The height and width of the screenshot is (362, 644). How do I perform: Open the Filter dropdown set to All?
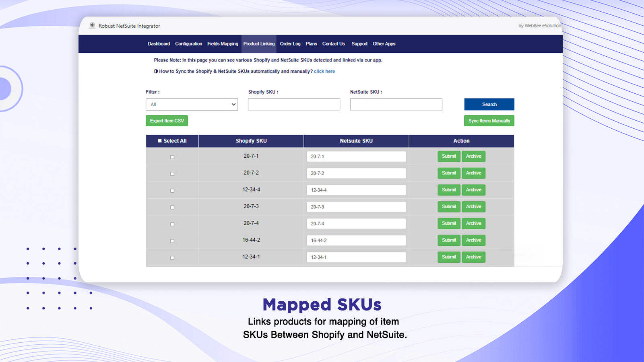[x=192, y=105]
